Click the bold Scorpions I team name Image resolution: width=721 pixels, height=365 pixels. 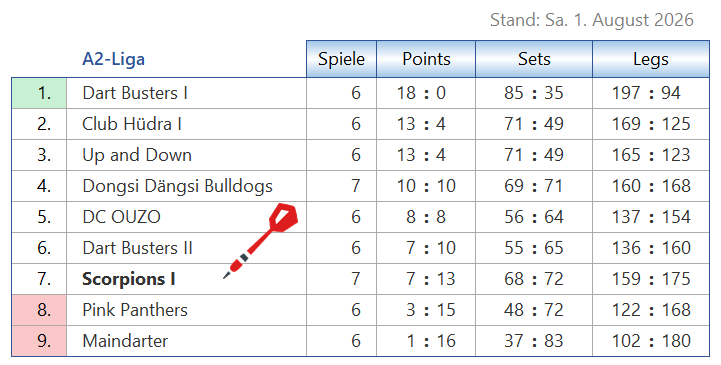click(129, 279)
